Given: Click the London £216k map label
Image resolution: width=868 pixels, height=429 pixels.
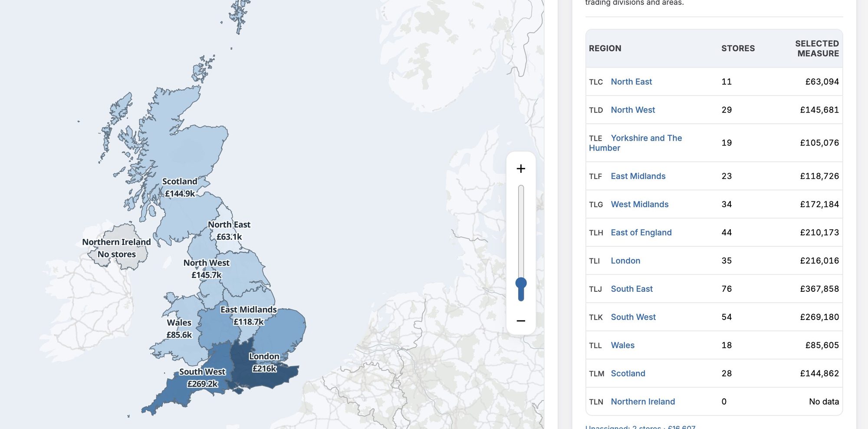Looking at the screenshot, I should click(x=264, y=363).
